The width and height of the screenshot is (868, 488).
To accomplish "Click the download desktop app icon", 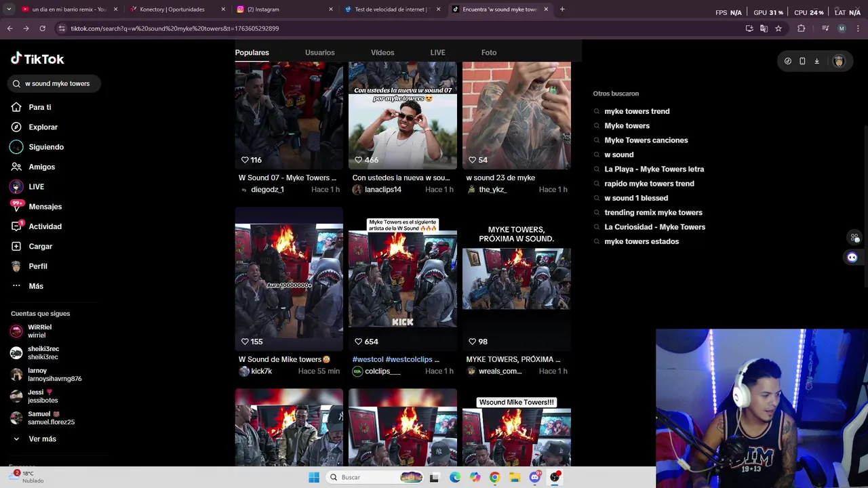I will coord(816,61).
